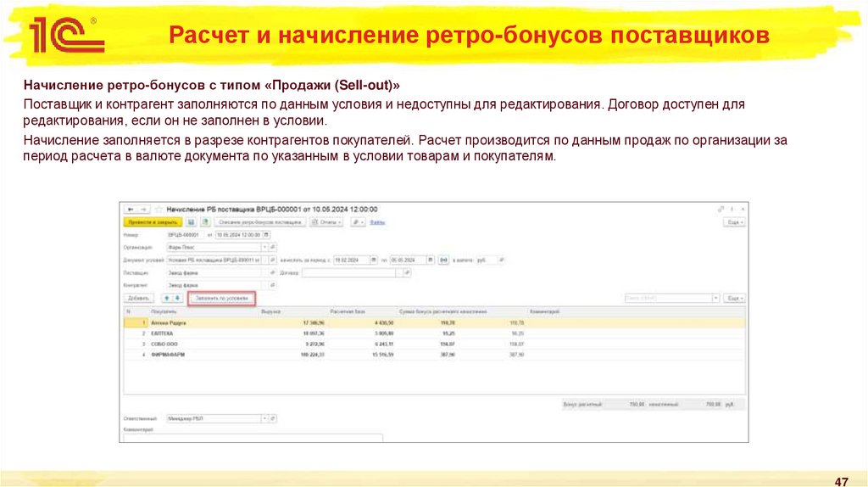Click the Комментарий column header in table
This screenshot has height=487, width=868.
[x=545, y=312]
